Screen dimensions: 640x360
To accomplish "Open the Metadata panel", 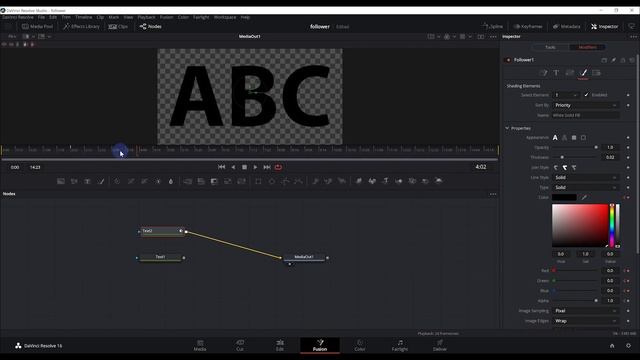I will (566, 27).
